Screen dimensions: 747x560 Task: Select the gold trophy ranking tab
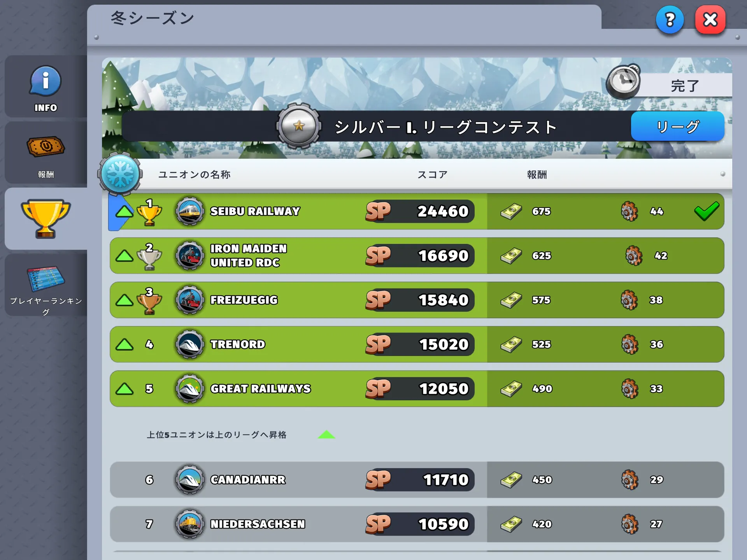[46, 219]
